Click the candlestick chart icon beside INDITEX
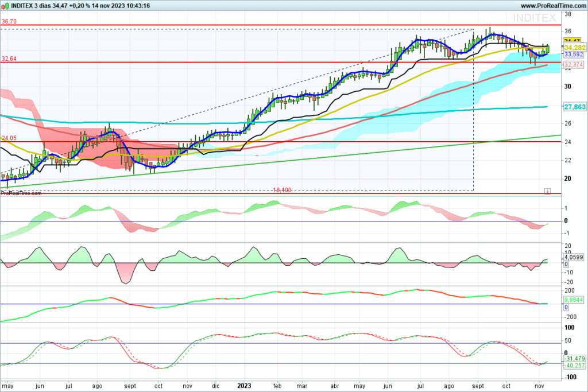The image size is (588, 392). [x=5, y=6]
